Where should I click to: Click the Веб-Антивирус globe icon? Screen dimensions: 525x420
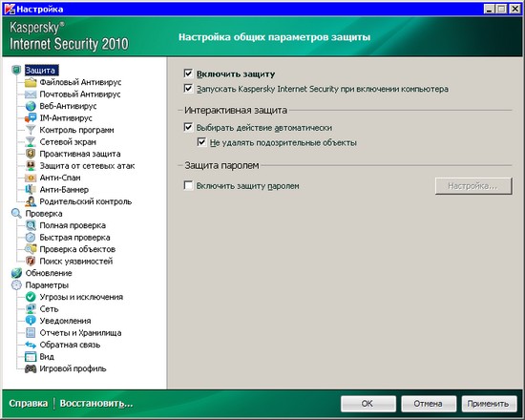(x=31, y=106)
